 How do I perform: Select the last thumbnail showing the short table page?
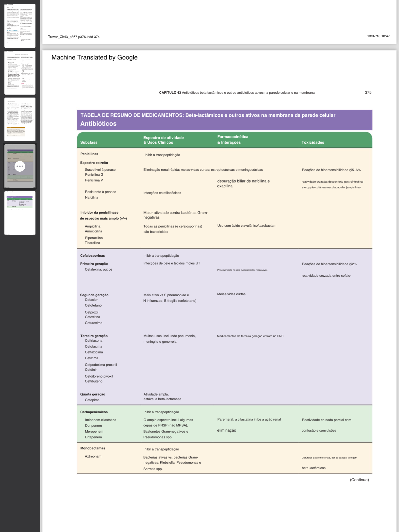click(x=20, y=213)
